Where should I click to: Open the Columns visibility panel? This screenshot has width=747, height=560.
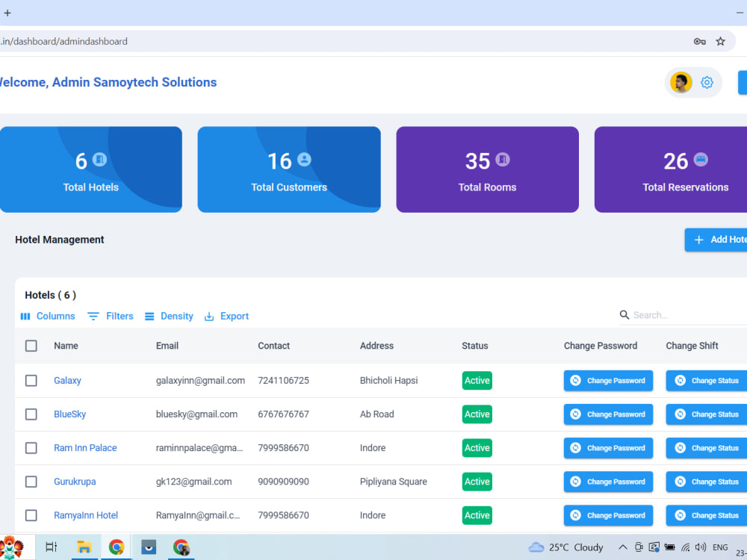[x=48, y=316]
